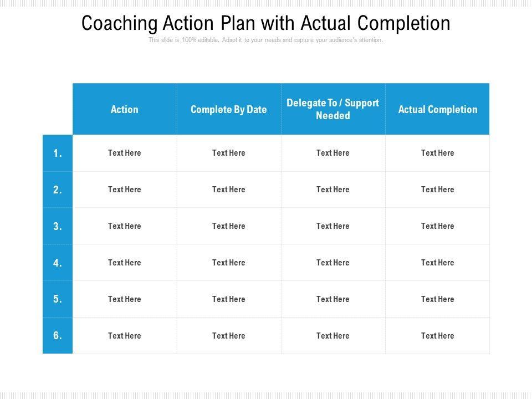The height and width of the screenshot is (399, 532).
Task: Select row number 4 label
Action: 58,263
